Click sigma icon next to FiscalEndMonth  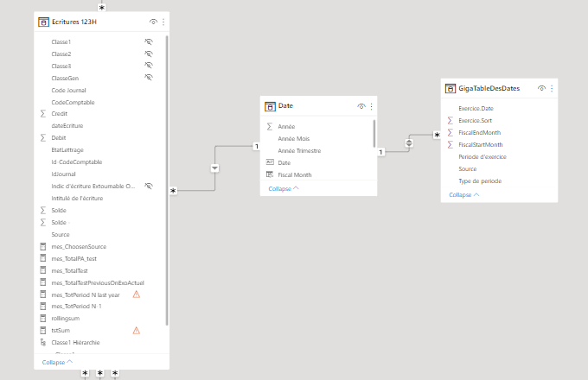pyautogui.click(x=450, y=132)
